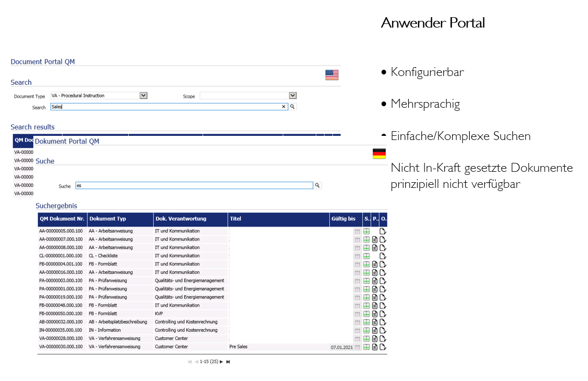Clear the Sales search field with the X
Viewport: 588px width, 381px height.
283,107
